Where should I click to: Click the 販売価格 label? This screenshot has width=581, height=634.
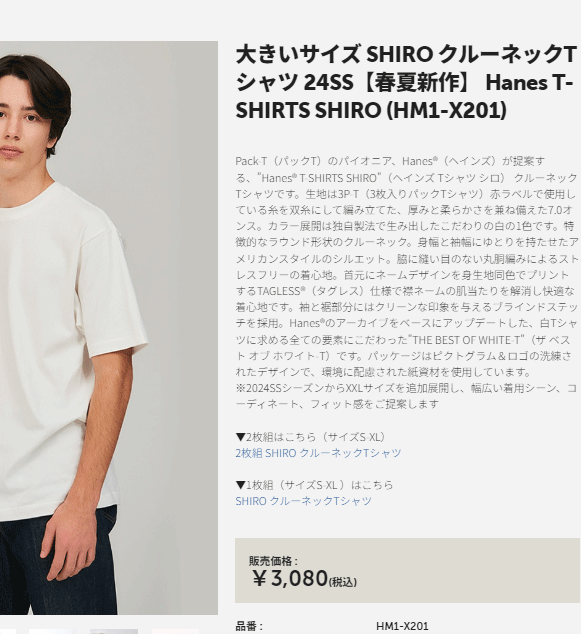click(273, 561)
